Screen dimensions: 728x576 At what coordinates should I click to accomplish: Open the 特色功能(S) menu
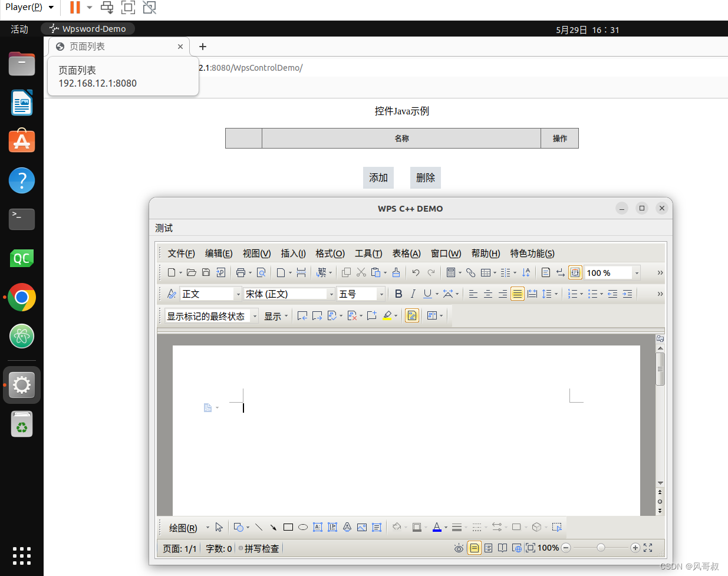[532, 253]
